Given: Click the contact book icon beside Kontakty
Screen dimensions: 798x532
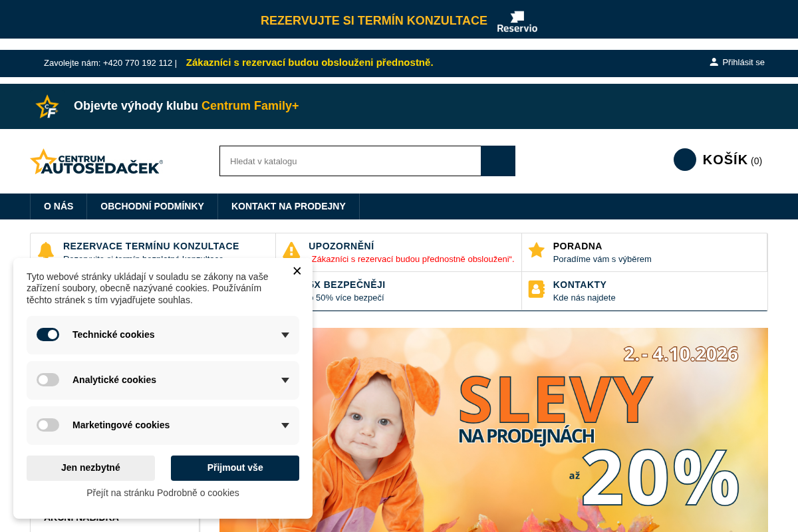Looking at the screenshot, I should click(x=537, y=289).
